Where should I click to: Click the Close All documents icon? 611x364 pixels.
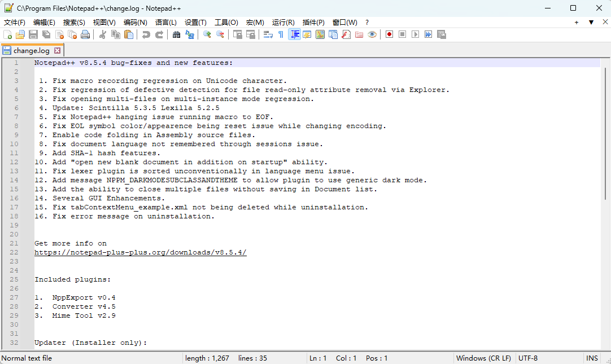click(x=72, y=34)
